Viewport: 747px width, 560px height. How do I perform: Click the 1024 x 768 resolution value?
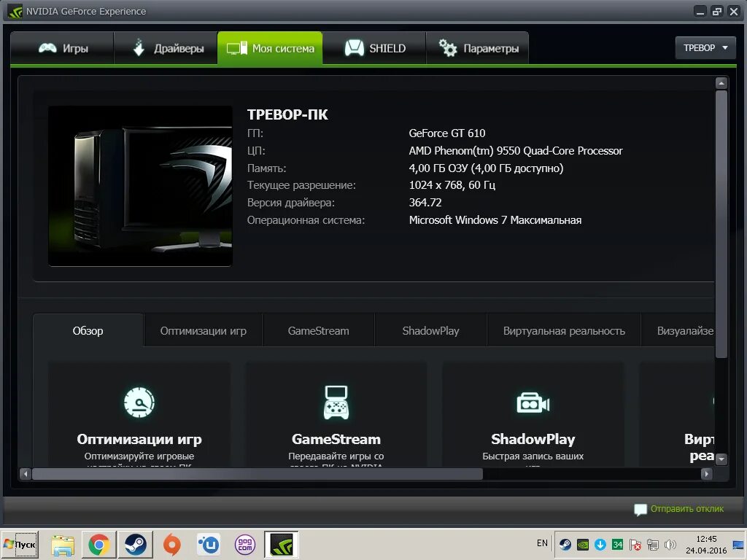click(x=452, y=185)
